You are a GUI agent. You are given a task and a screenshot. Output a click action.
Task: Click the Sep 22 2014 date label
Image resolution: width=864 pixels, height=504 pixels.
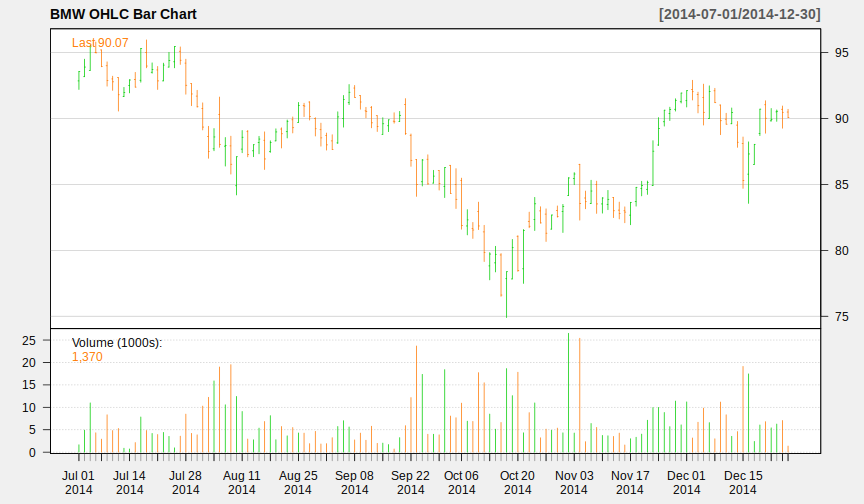[410, 482]
